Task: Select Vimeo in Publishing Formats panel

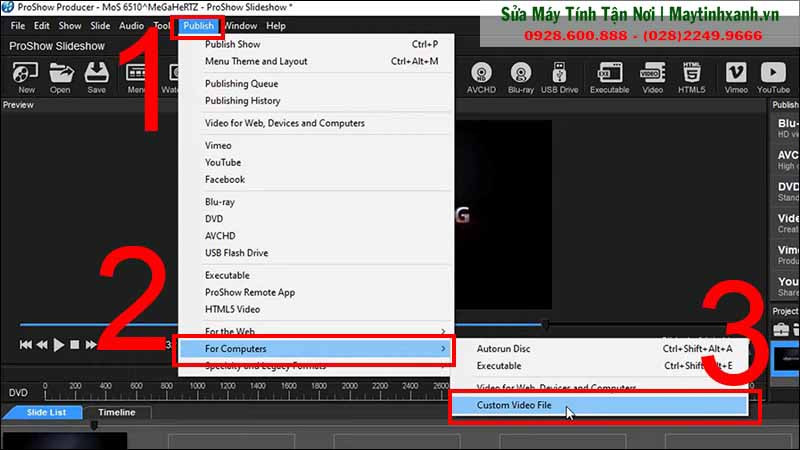Action: tap(786, 255)
